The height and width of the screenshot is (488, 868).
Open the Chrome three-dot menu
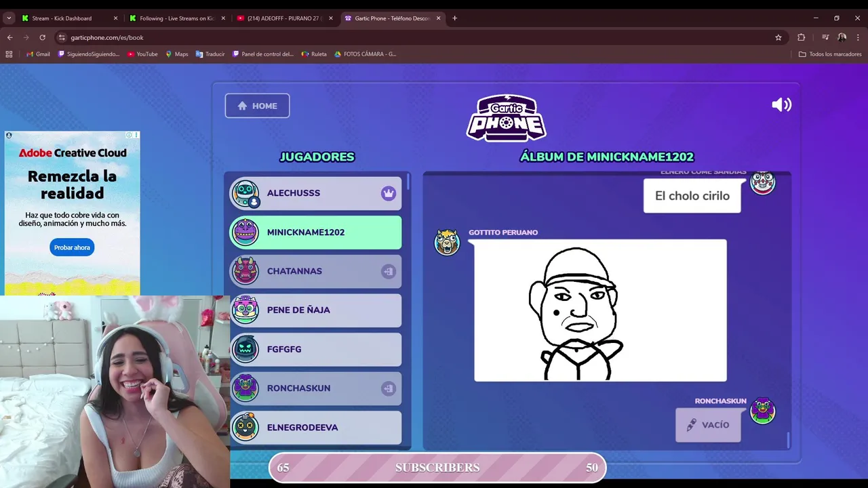859,37
